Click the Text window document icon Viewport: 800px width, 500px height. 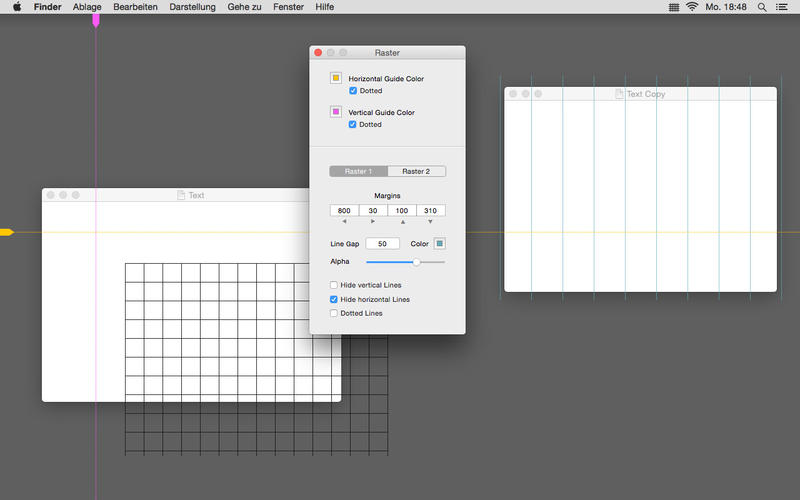coord(181,195)
